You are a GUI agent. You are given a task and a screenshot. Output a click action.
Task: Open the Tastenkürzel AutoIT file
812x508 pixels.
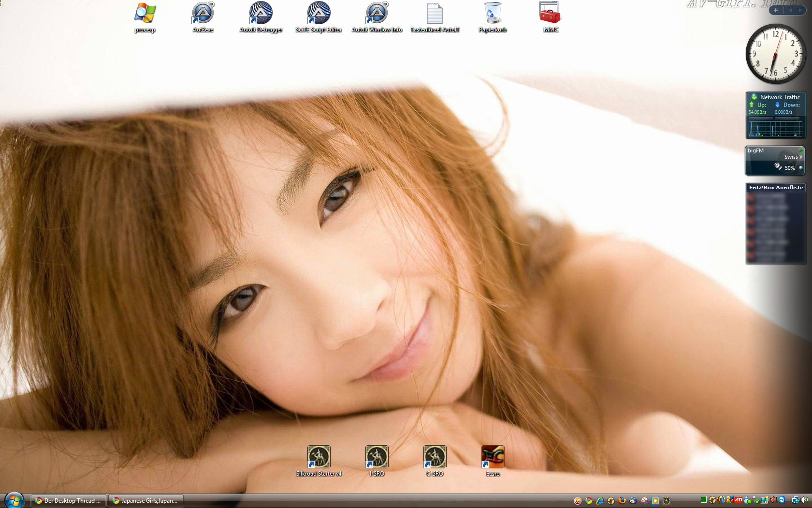(435, 14)
